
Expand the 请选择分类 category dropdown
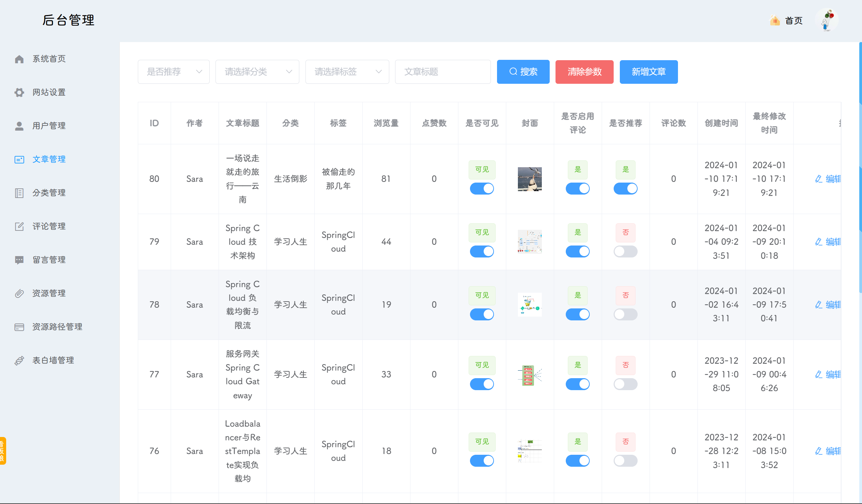coord(257,71)
